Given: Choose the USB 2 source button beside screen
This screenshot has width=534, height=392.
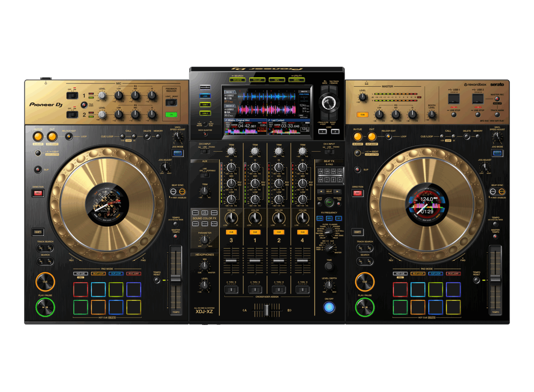Looking at the screenshot, I should coord(205,113).
